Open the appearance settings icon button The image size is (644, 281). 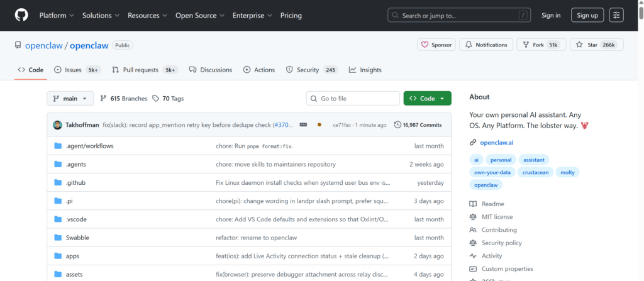[x=616, y=15]
